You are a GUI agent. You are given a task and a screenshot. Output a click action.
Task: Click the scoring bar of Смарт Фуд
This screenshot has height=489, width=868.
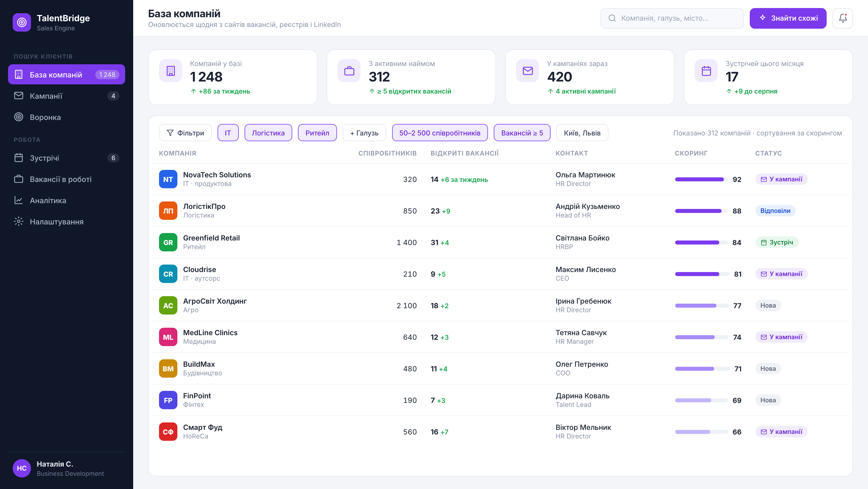point(701,432)
